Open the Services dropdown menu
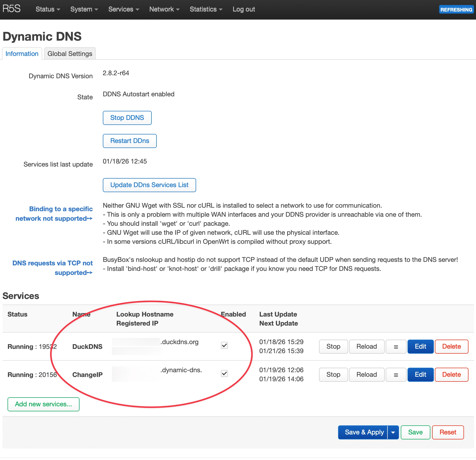The width and height of the screenshot is (476, 460). 124,9
